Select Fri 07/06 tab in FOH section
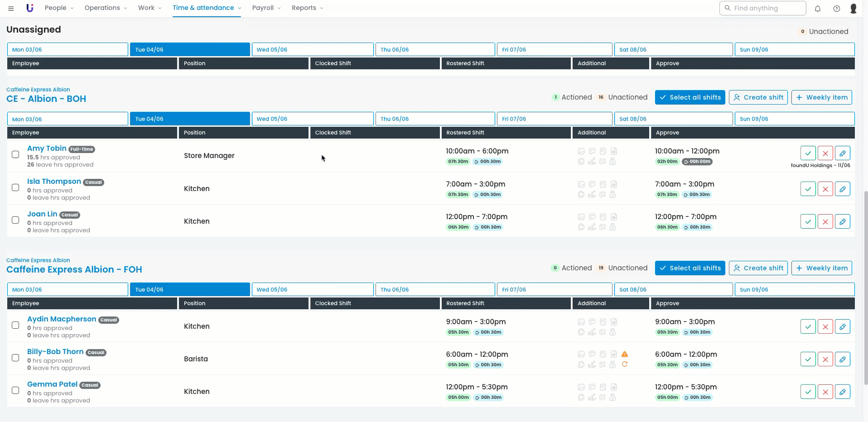868x422 pixels. tap(554, 289)
